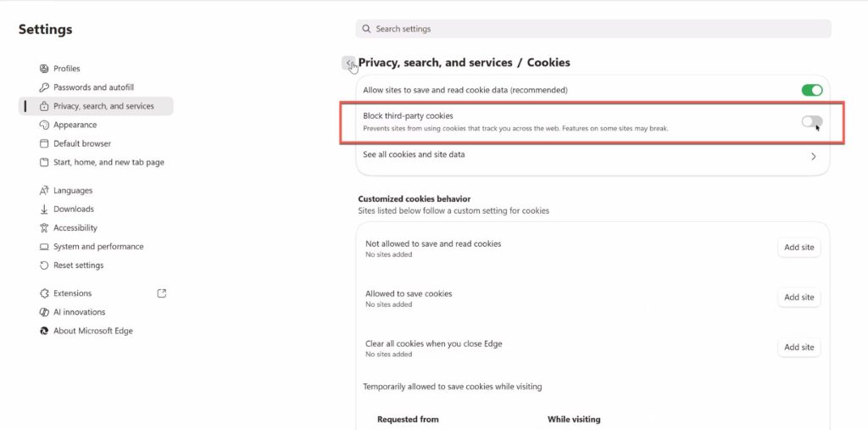
Task: Click the Default browser icon
Action: [44, 143]
